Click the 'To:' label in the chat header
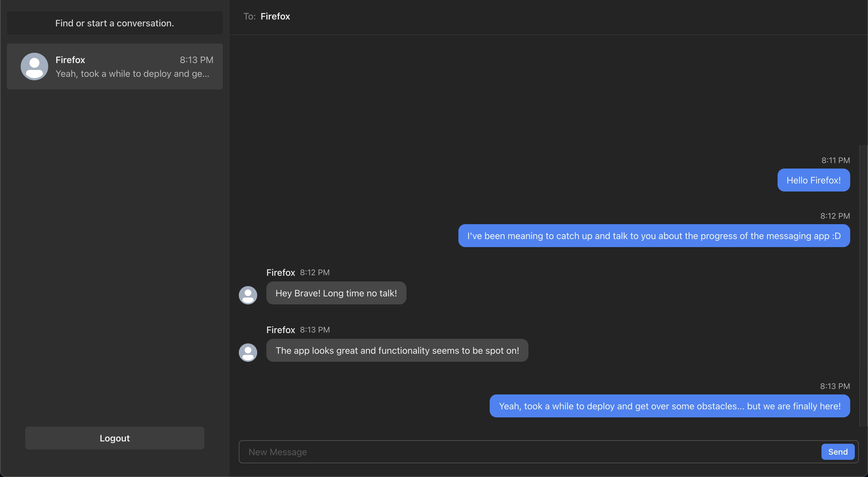 point(249,16)
